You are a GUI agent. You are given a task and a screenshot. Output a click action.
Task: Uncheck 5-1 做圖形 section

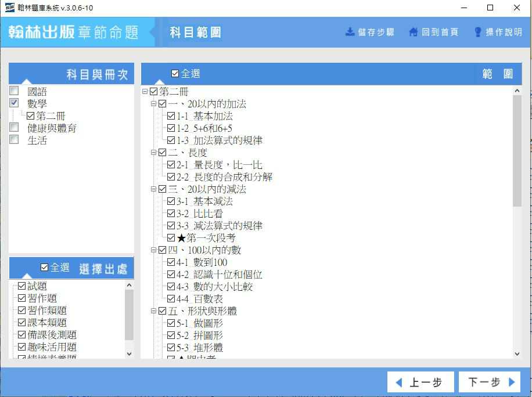point(171,323)
